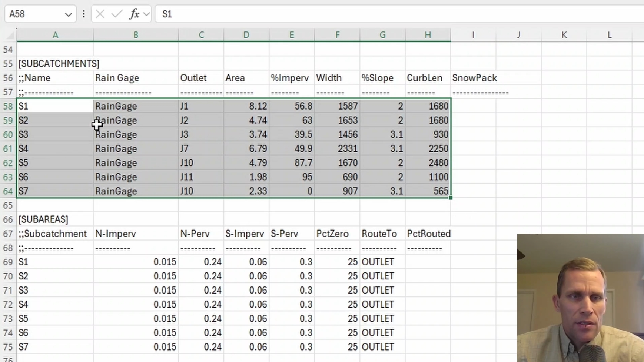Select row 58 header
Viewport: 644px width, 362px height.
8,106
